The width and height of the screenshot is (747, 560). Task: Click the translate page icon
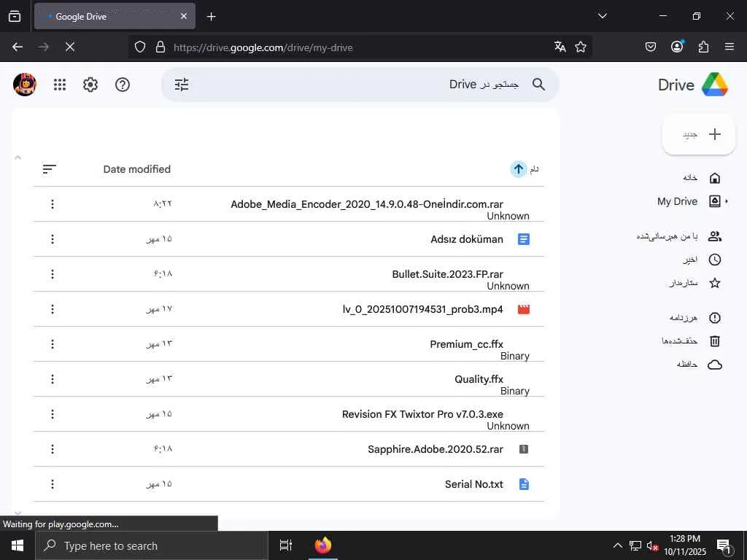click(560, 47)
